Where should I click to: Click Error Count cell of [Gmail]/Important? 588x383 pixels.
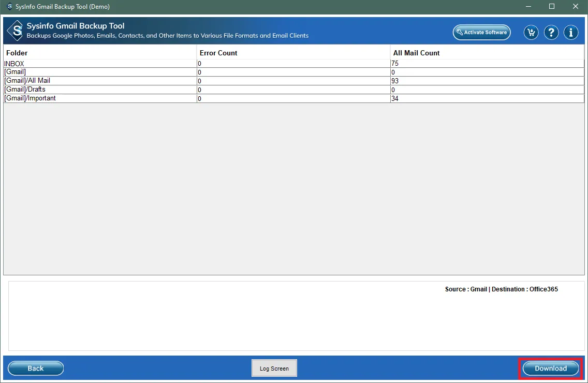[x=293, y=98]
